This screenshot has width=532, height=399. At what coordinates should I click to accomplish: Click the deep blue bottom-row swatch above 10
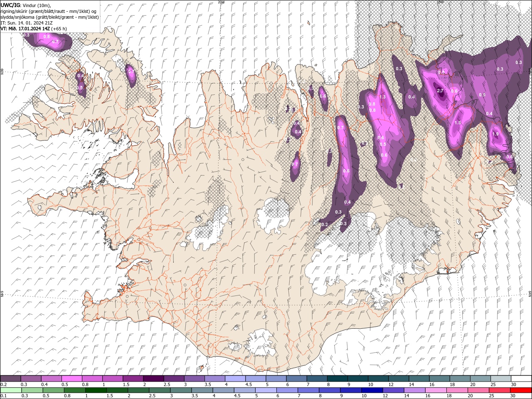pyautogui.click(x=372, y=390)
